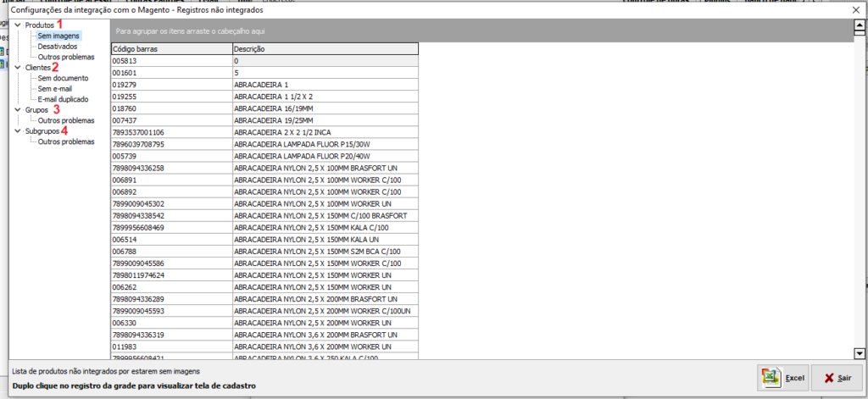
Task: Click the Sair button
Action: (x=837, y=378)
